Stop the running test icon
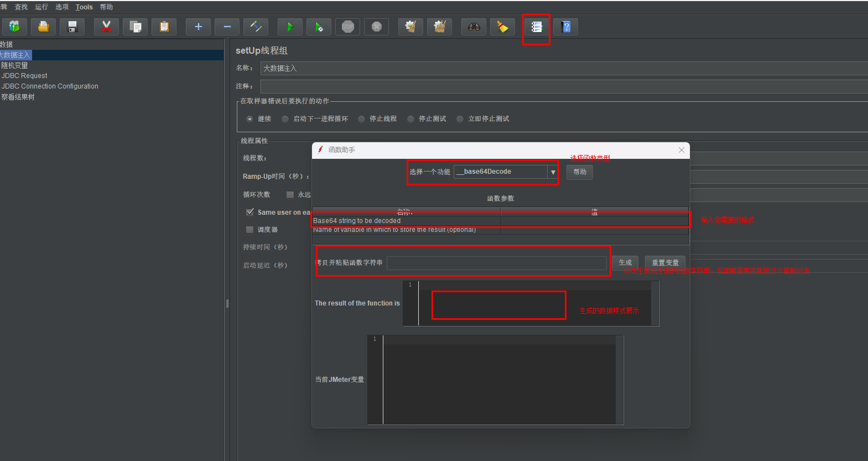 point(347,27)
